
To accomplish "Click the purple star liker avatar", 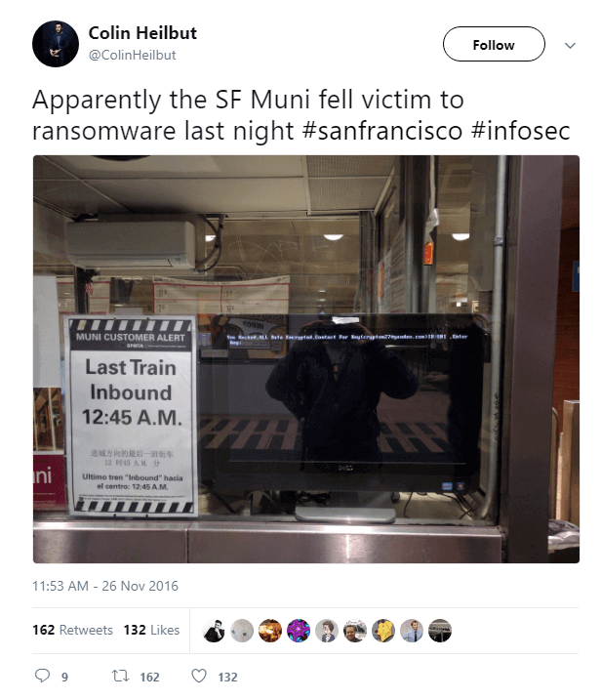I will (x=299, y=631).
